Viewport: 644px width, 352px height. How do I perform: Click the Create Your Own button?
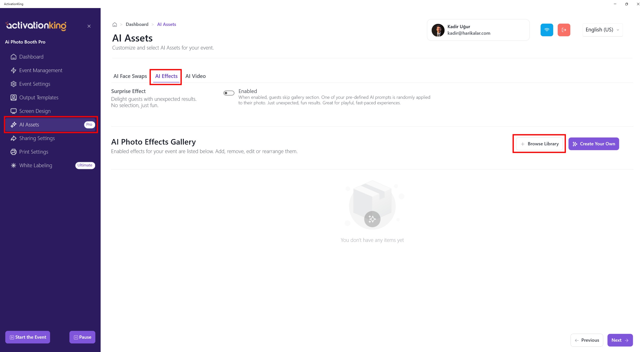click(x=593, y=144)
